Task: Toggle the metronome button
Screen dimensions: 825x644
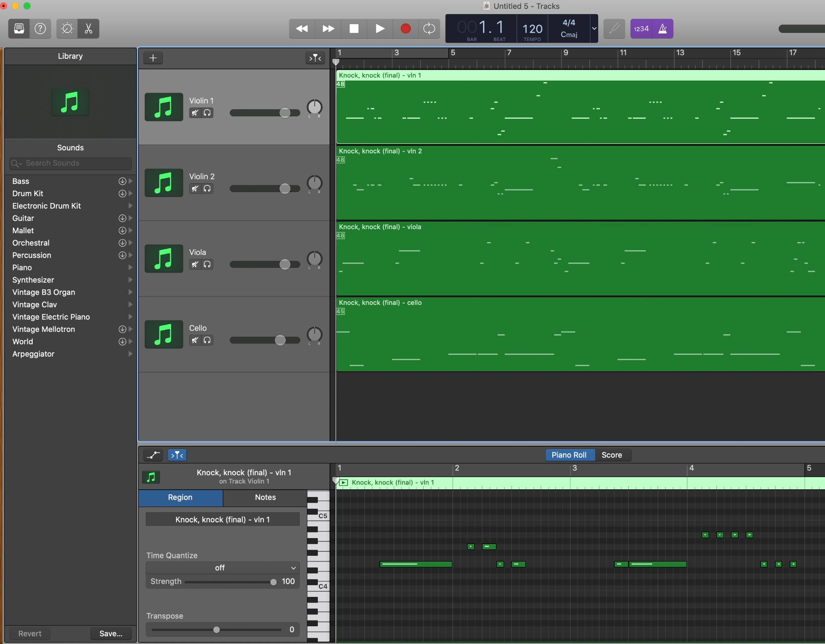Action: tap(663, 29)
